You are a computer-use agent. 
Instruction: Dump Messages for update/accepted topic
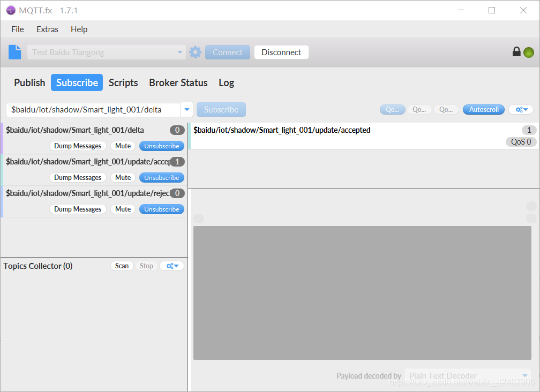[78, 178]
